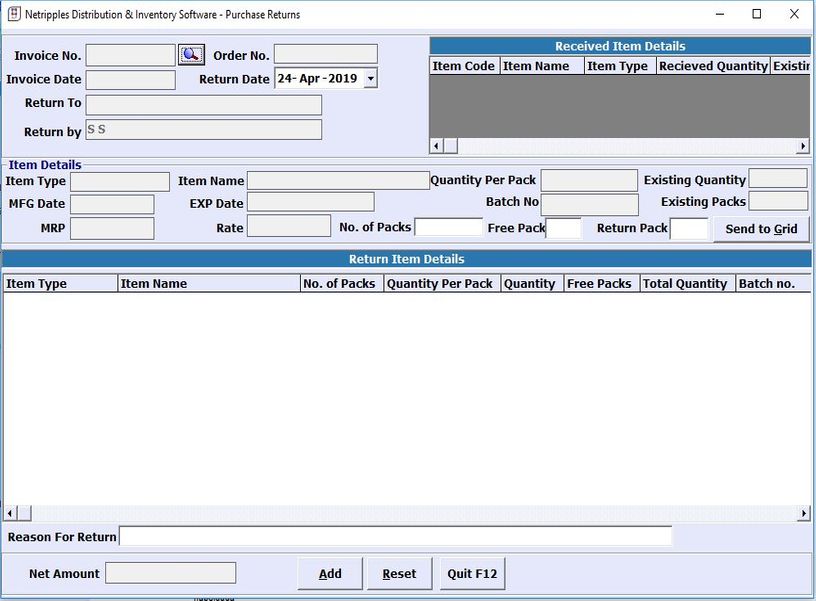Click the Item Name field in Item Details

click(x=338, y=181)
